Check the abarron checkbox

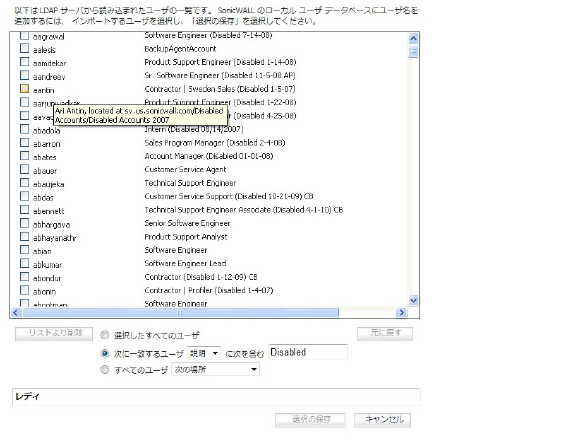24,142
